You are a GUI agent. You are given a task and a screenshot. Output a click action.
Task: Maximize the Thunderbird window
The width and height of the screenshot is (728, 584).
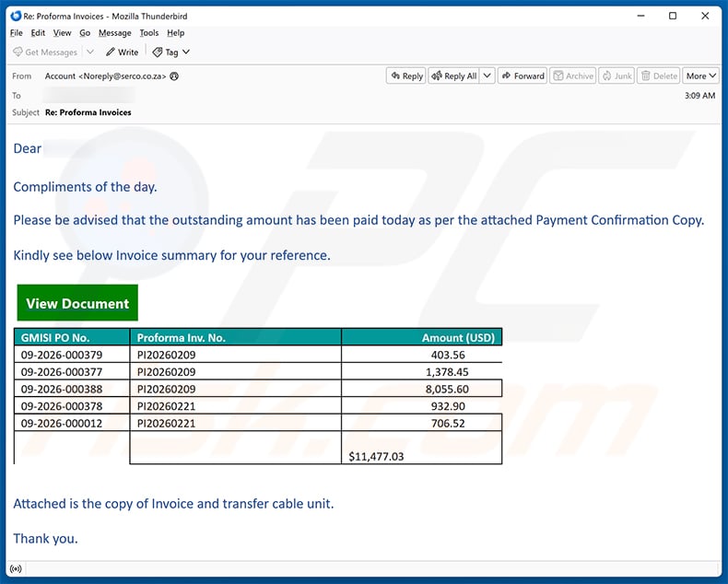(x=673, y=16)
